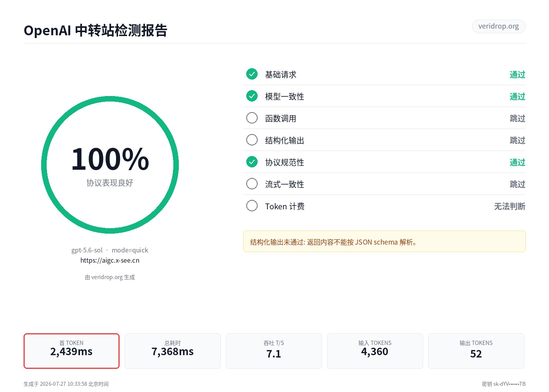
Task: Click green checkmark icon beside 协议规范性
Action: pos(252,162)
